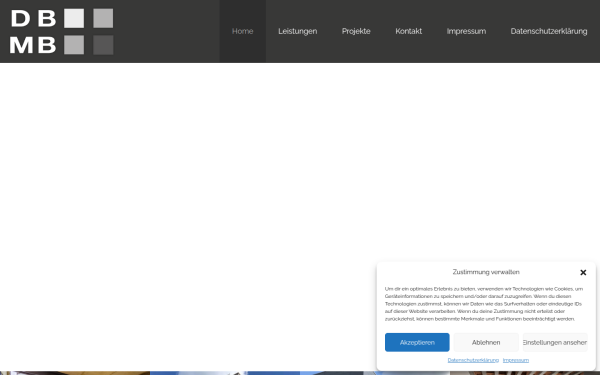Viewport: 600px width, 375px height.
Task: Go to the Leistungen page
Action: 297,31
